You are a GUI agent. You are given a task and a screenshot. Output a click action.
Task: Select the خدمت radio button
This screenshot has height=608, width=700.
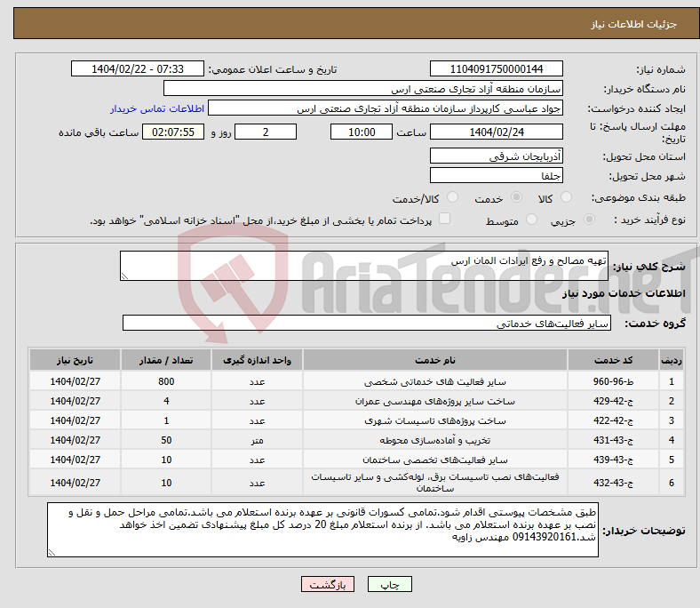click(516, 197)
